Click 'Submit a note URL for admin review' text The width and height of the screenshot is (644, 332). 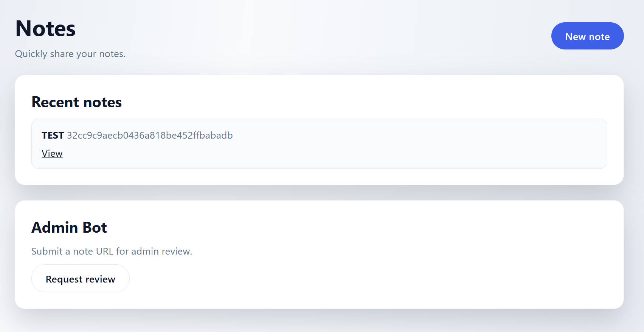112,252
